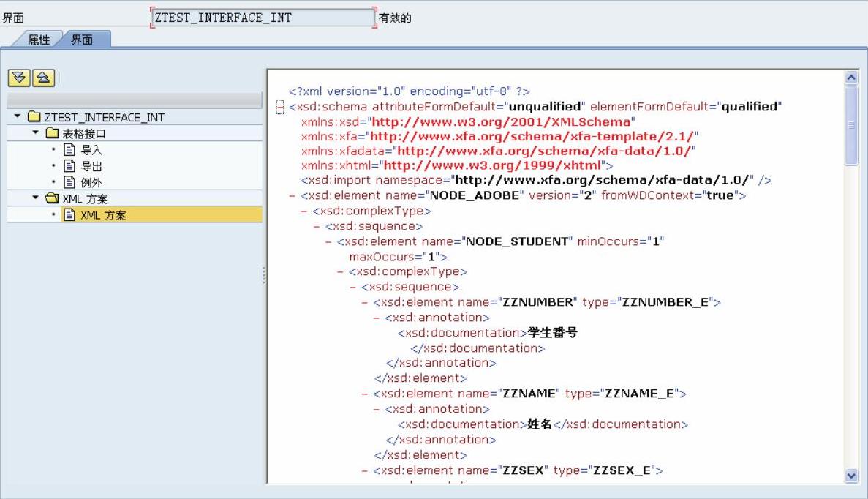
Task: Click the 表格接口 folder icon
Action: click(x=53, y=133)
